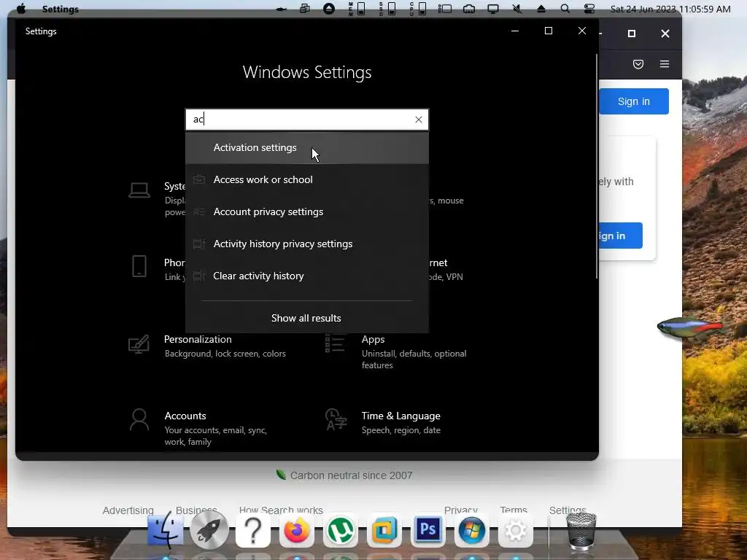747x560 pixels.
Task: Click the MEM meter icon in menu bar
Action: pyautogui.click(x=357, y=9)
